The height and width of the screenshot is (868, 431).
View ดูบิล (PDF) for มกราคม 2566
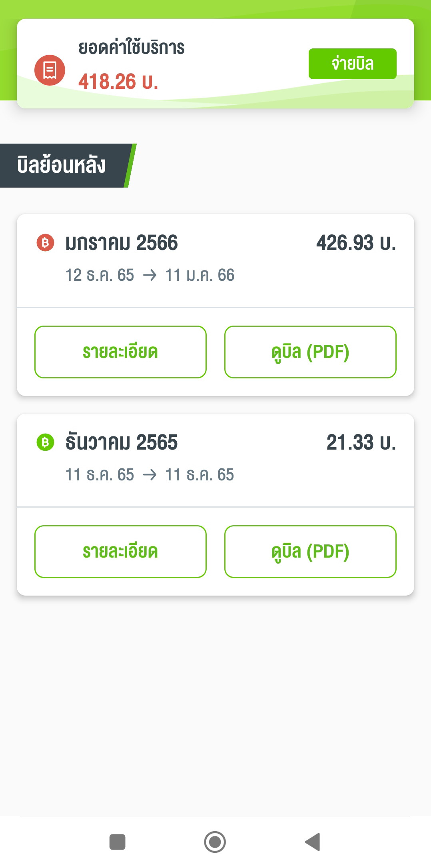(310, 352)
